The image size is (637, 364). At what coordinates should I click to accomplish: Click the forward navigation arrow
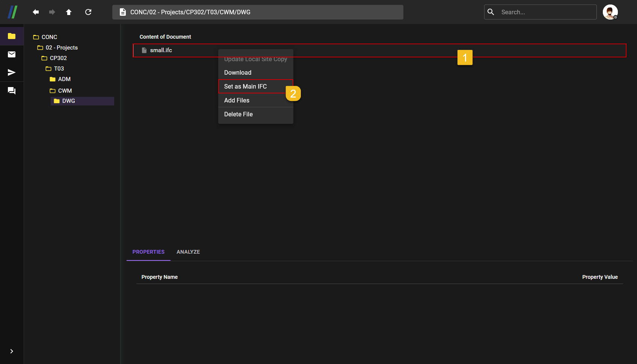pyautogui.click(x=52, y=12)
